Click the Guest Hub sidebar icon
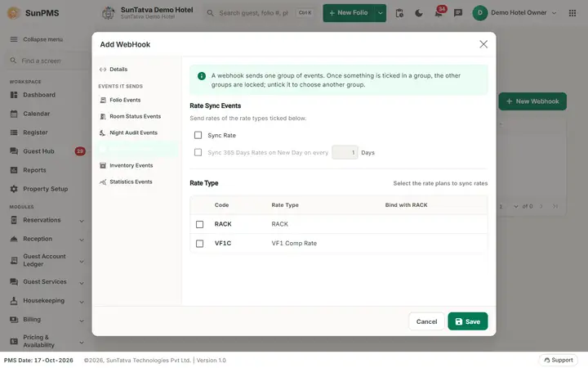588x368 pixels. (14, 151)
